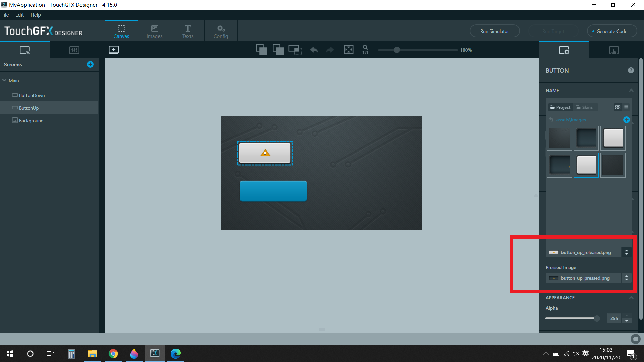The height and width of the screenshot is (362, 644).
Task: Click the Add Widget plus icon
Action: point(114,50)
